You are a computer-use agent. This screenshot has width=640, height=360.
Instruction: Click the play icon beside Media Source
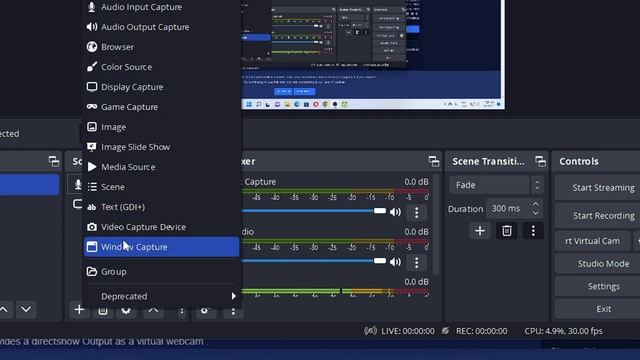tap(92, 167)
